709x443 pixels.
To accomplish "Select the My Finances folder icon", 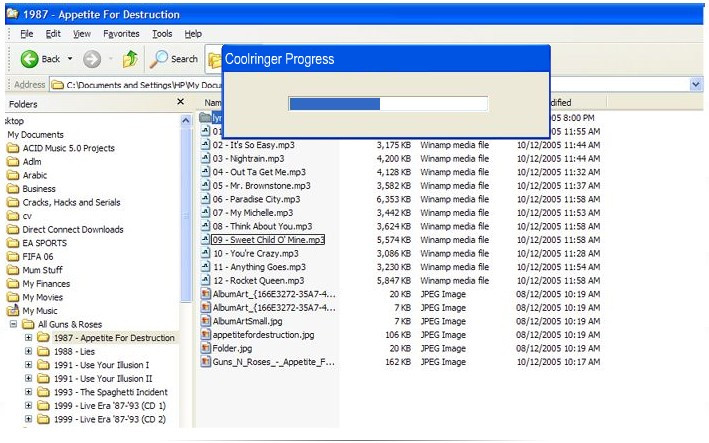I will (x=13, y=283).
